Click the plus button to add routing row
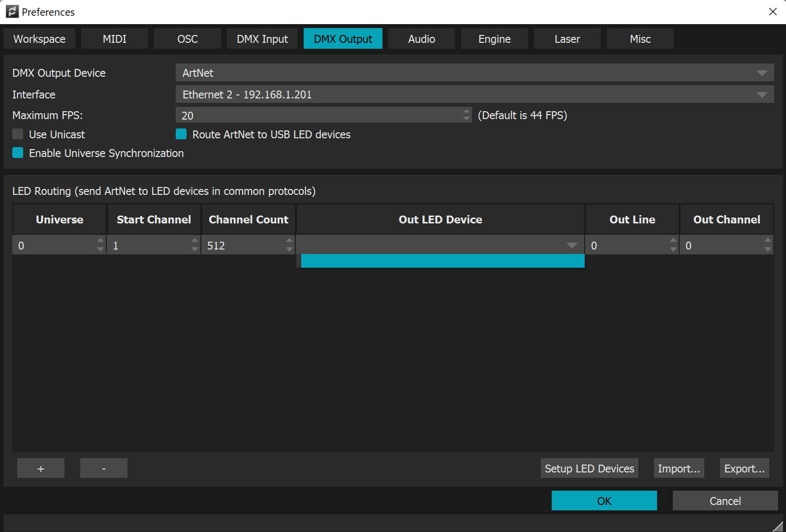786x532 pixels. [x=41, y=468]
